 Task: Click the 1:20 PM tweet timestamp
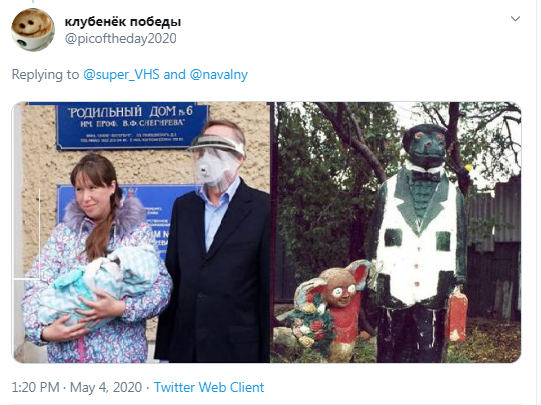tap(36, 387)
